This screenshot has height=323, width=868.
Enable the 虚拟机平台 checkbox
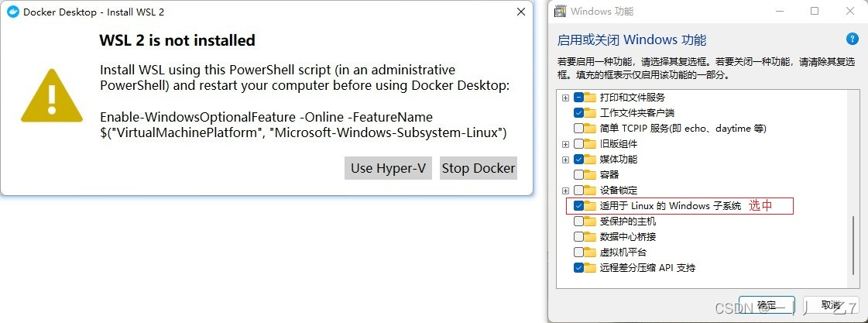(579, 253)
